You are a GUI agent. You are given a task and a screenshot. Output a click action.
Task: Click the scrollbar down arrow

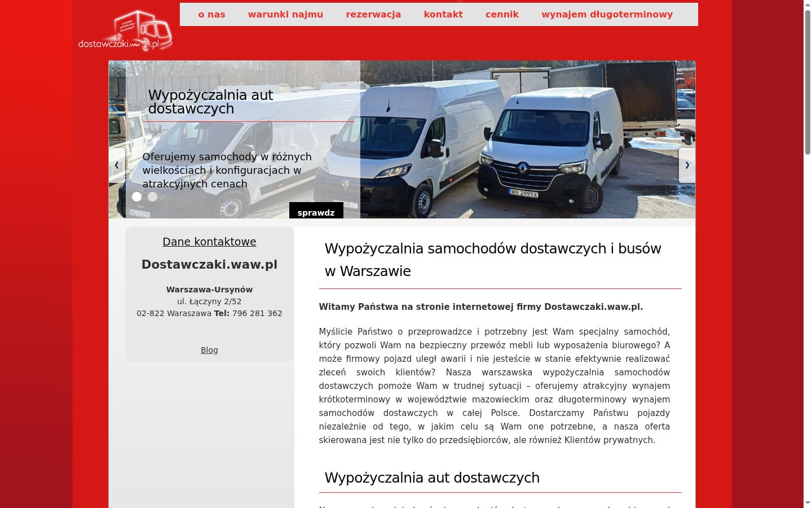click(x=807, y=502)
